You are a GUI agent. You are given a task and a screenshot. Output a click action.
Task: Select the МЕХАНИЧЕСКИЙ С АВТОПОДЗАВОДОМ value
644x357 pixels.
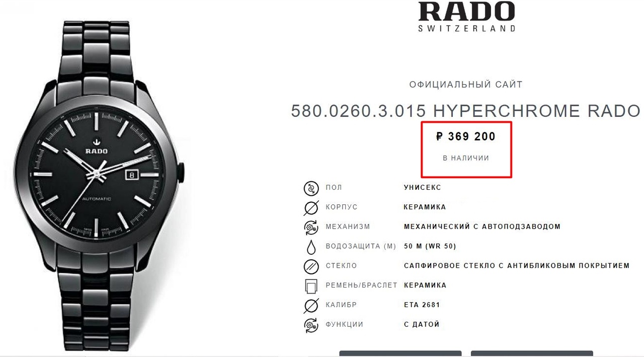pyautogui.click(x=482, y=227)
